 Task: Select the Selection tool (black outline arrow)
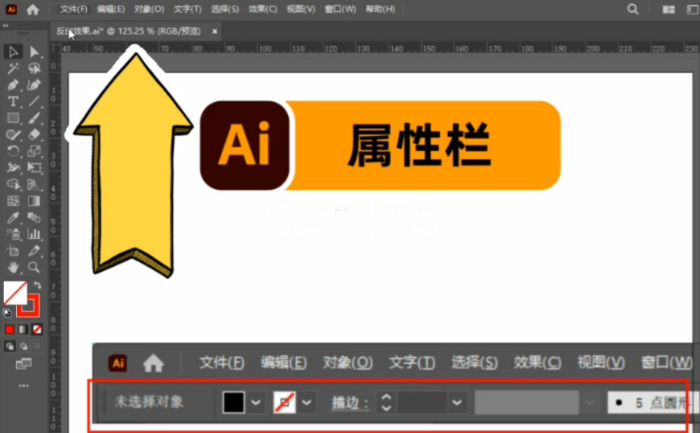pos(13,52)
